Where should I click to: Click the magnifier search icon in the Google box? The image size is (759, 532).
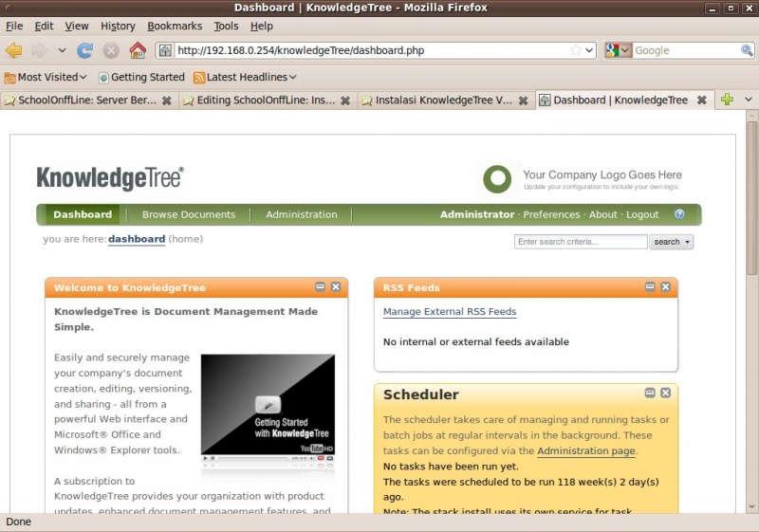(747, 50)
